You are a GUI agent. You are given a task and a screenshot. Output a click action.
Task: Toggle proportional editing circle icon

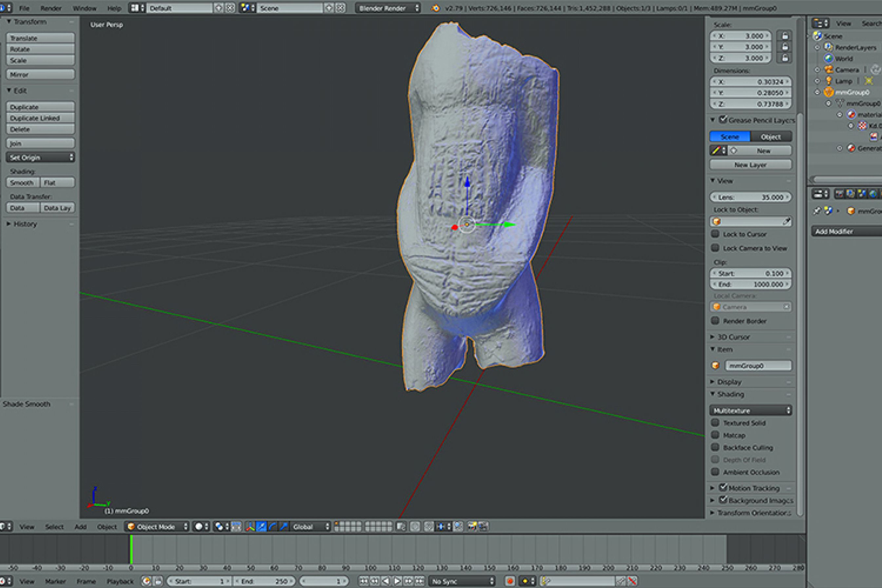pos(415,527)
